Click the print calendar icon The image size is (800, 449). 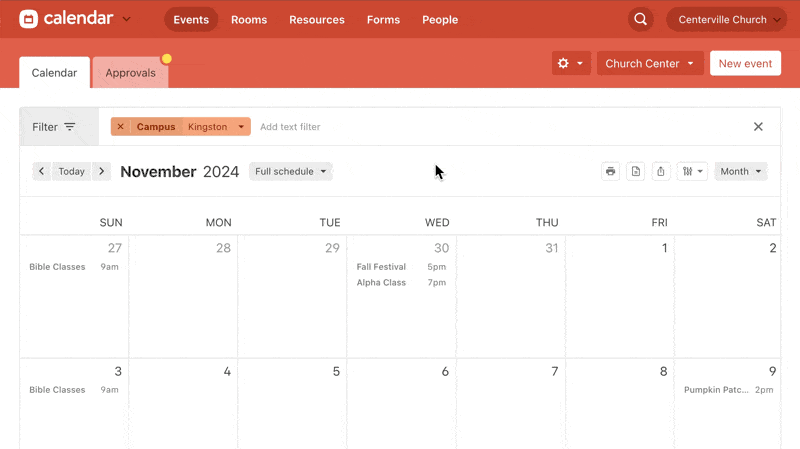point(610,171)
